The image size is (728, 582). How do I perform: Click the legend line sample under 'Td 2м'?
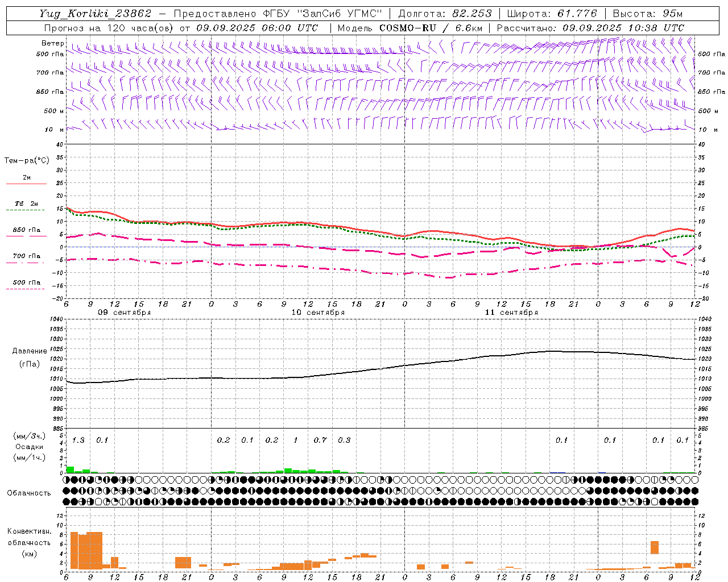coord(25,210)
